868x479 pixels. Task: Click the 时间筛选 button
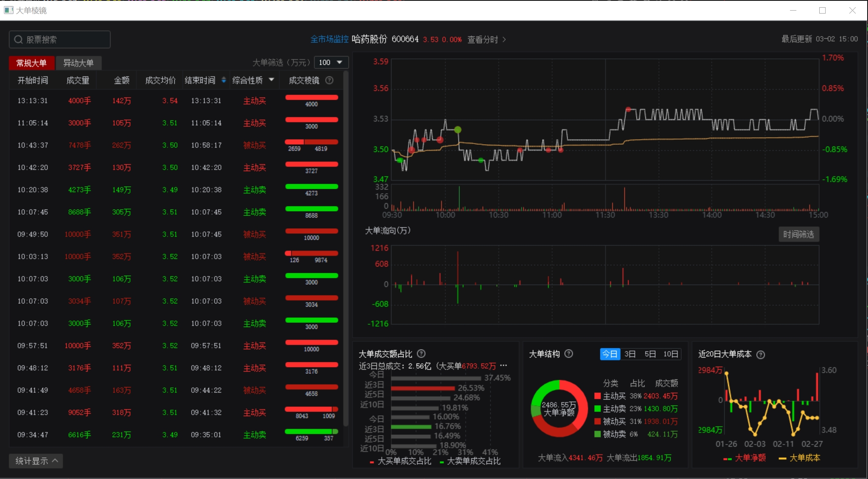click(x=798, y=234)
